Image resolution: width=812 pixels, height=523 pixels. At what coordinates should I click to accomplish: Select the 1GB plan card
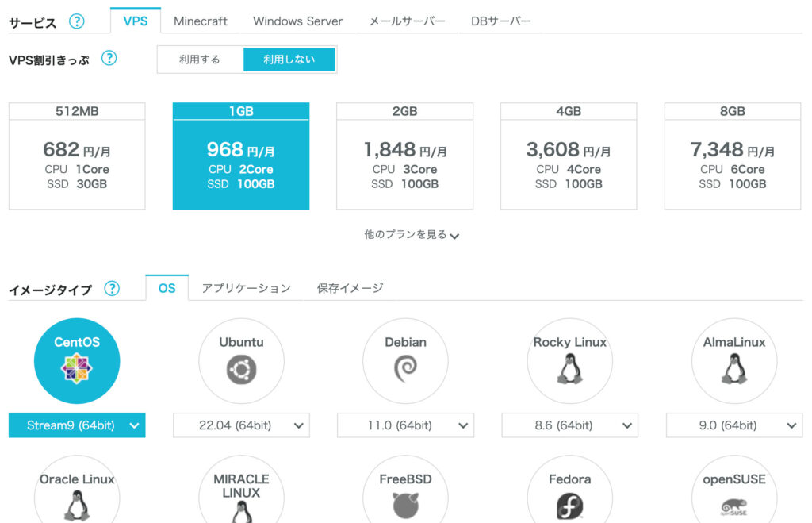[241, 156]
